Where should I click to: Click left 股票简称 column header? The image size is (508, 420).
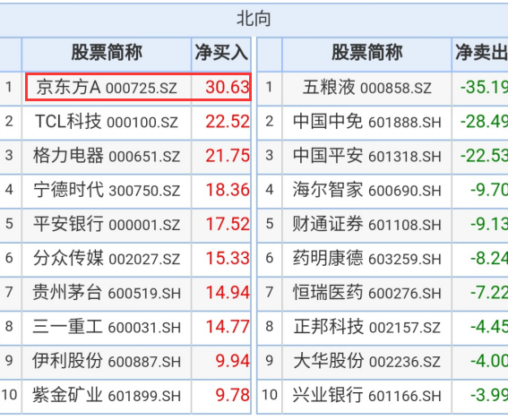pos(107,53)
